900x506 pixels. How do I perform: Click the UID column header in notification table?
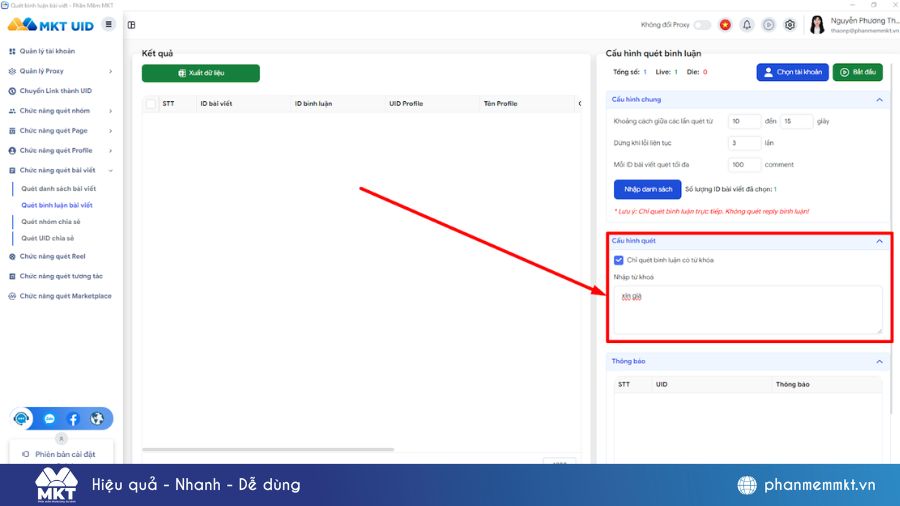pos(661,384)
